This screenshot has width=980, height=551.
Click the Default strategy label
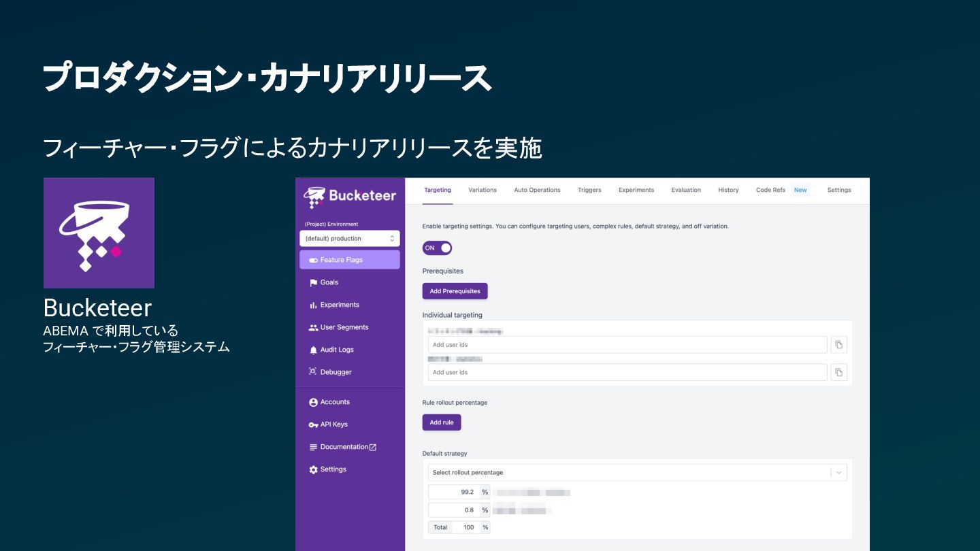tap(444, 454)
